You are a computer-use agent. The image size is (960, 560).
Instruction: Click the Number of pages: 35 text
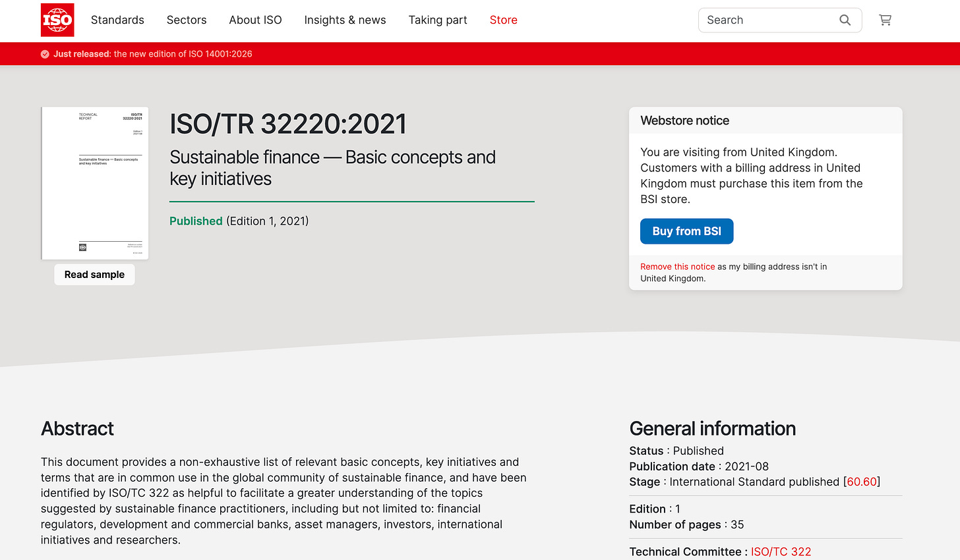[x=686, y=525]
